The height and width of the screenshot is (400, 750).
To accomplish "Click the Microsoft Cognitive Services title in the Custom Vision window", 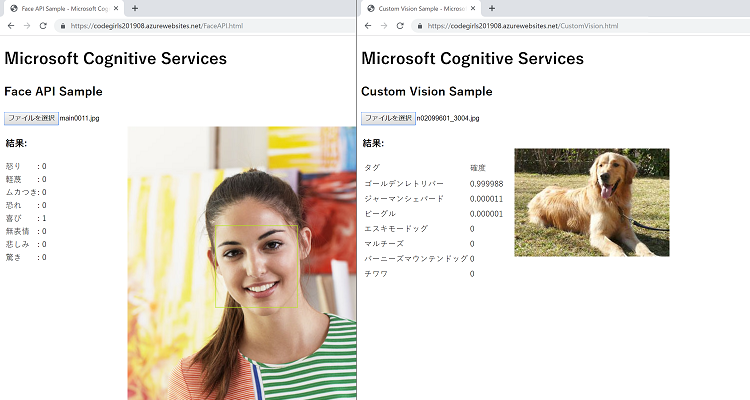I will click(473, 58).
